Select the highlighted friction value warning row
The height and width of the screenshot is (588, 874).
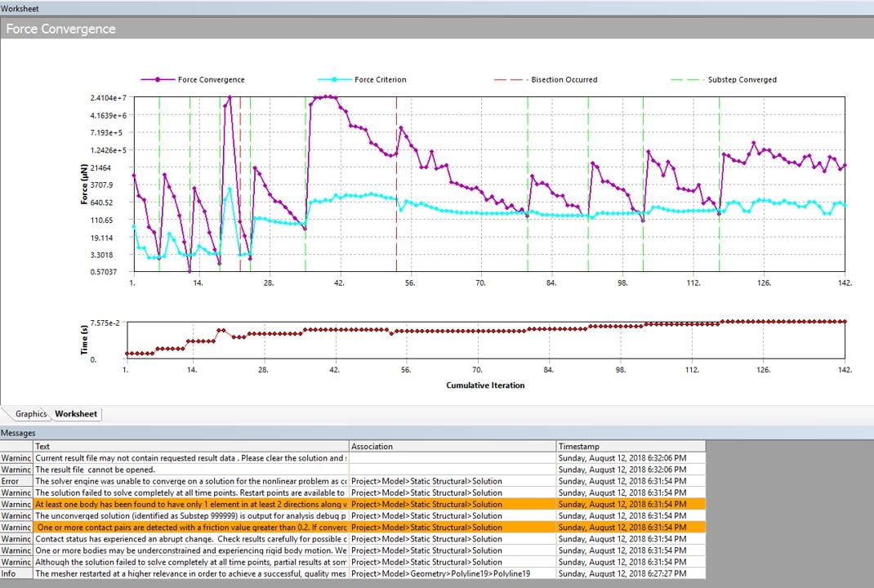click(191, 528)
